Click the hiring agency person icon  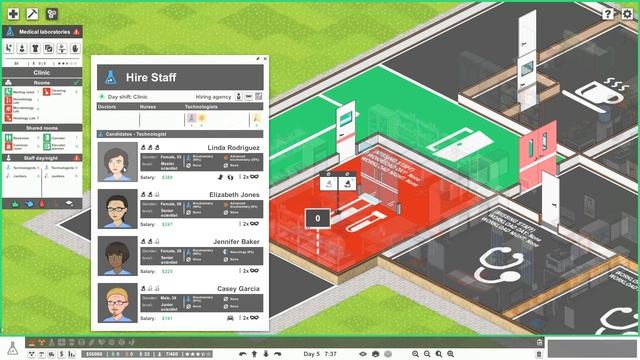pos(239,97)
